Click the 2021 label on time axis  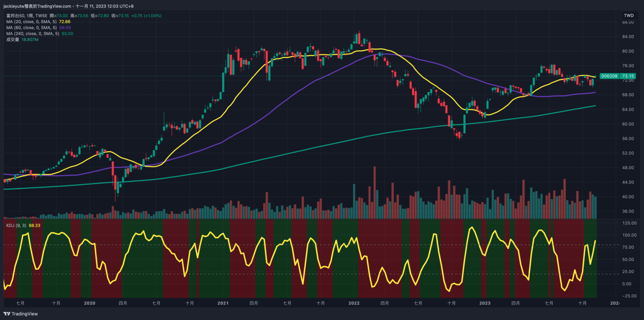tap(223, 303)
